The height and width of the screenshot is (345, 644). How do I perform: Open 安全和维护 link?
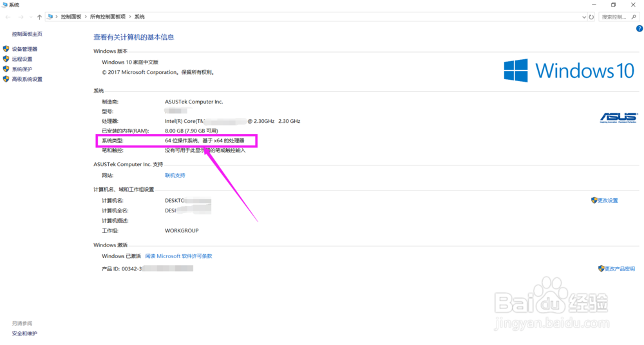[24, 333]
